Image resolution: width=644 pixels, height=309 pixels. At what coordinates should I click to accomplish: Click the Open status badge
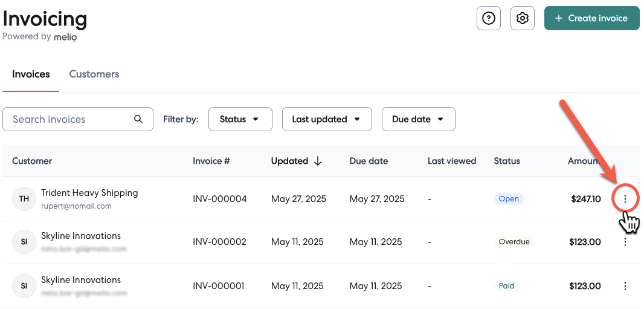[509, 199]
